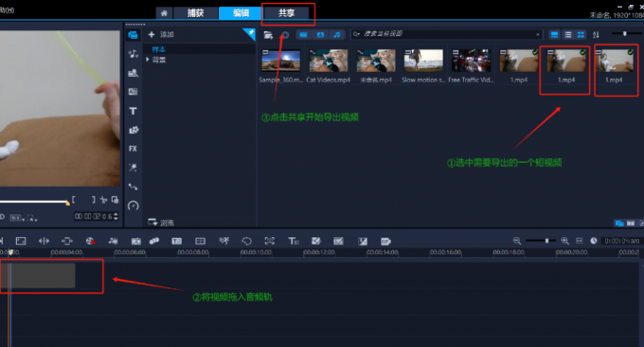This screenshot has width=644, height=347.
Task: Open the Sound Mixer waveform icon
Action: 113,241
